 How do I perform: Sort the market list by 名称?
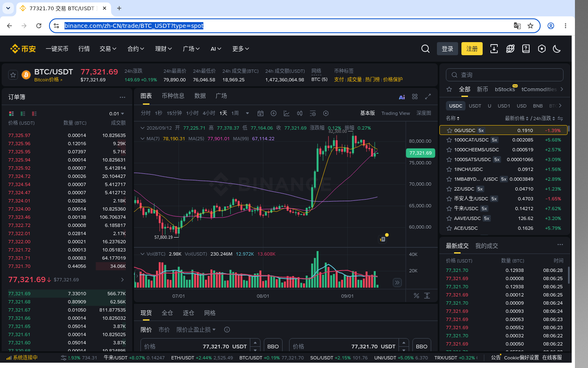(x=452, y=118)
